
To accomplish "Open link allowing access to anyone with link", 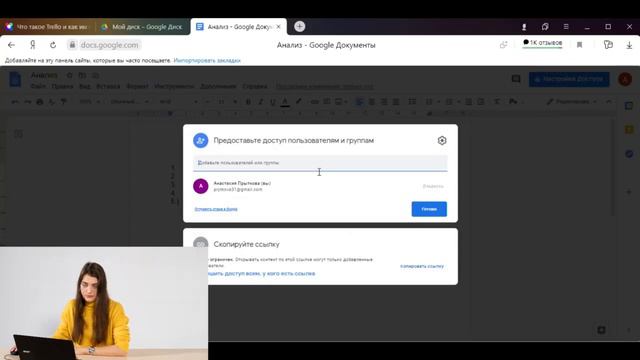I will coord(261,273).
